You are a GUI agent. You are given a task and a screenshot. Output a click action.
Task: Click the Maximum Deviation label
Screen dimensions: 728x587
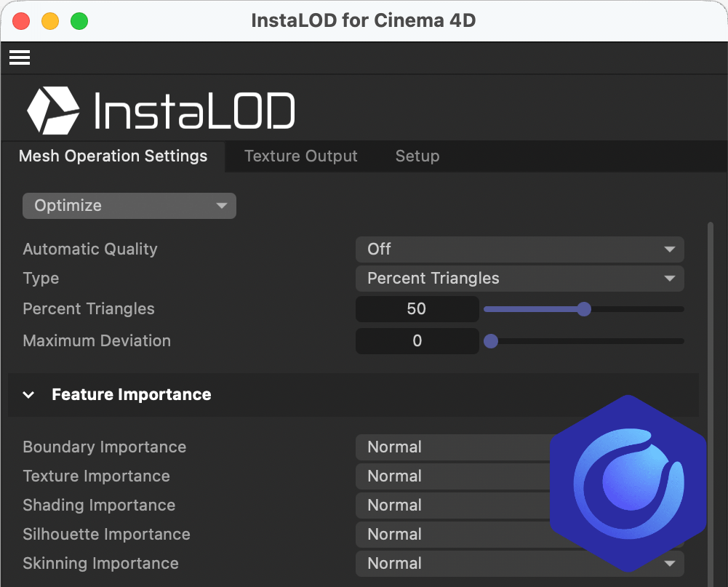(97, 341)
